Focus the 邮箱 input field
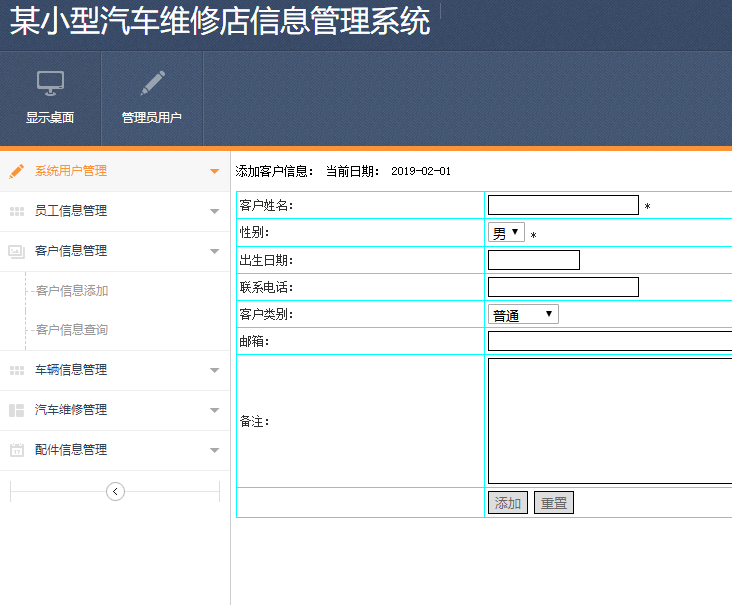The width and height of the screenshot is (732, 605). (x=610, y=341)
